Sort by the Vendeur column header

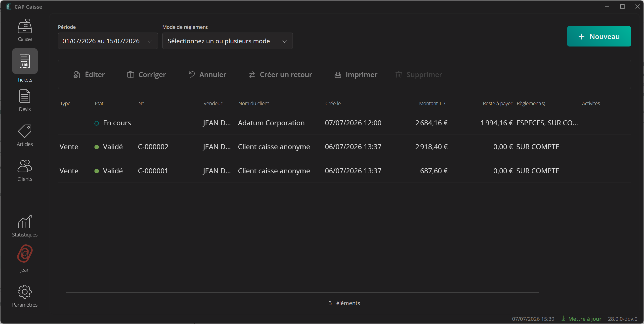(x=213, y=103)
